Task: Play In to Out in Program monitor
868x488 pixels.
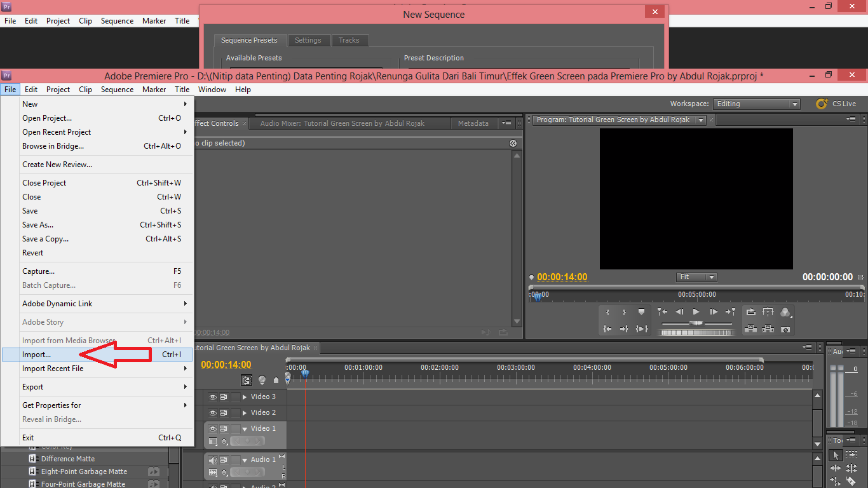Action: point(642,329)
